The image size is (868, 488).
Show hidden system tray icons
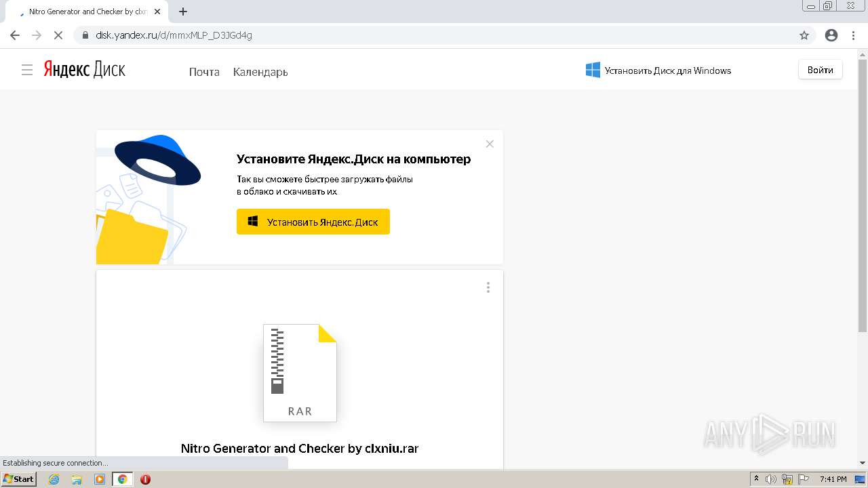756,479
